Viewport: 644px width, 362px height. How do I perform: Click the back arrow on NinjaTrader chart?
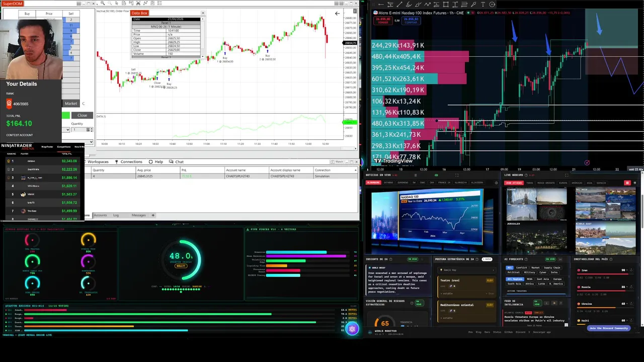click(337, 14)
